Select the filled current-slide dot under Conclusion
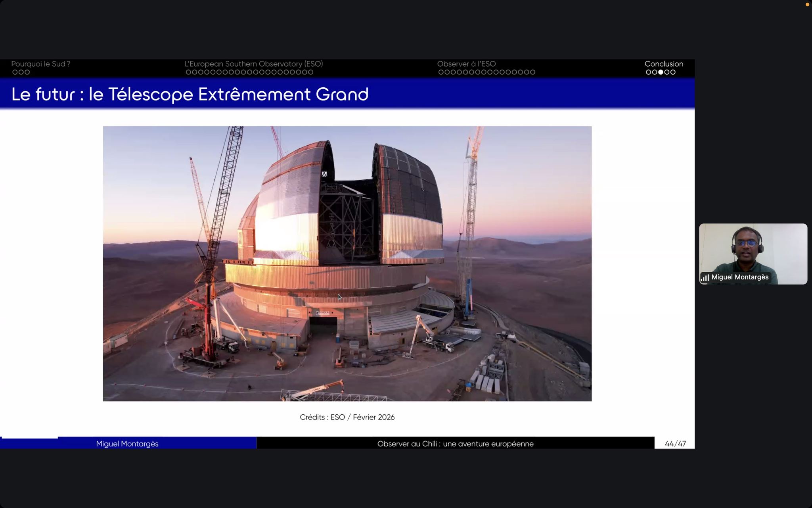 pos(661,72)
